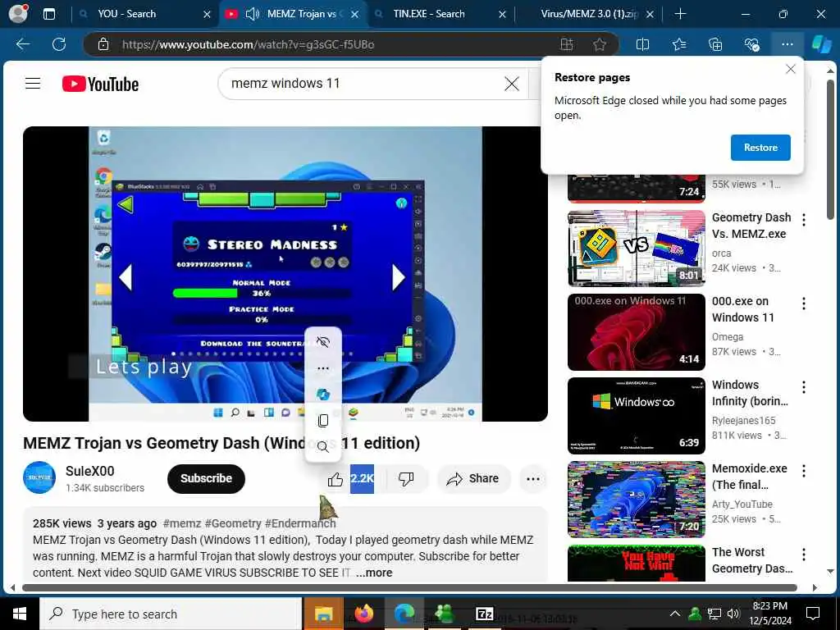Click the browser address bar URL
Screen dimensions: 840x630
248,44
